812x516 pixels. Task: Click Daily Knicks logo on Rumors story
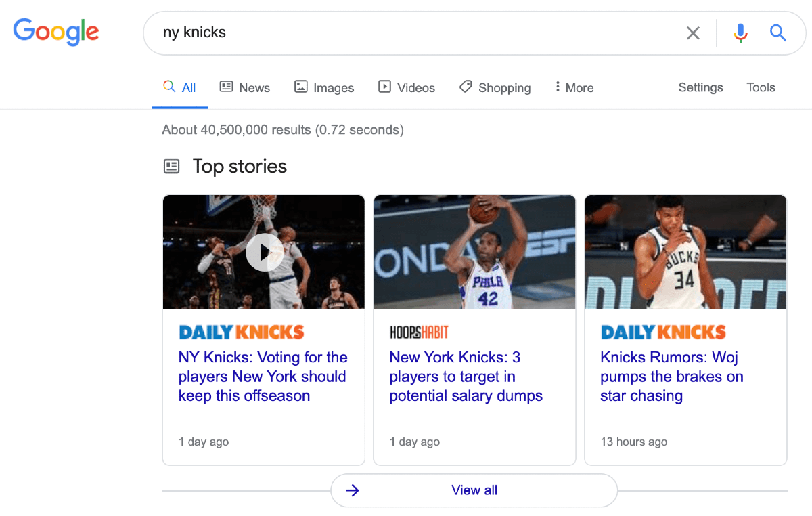click(x=663, y=332)
